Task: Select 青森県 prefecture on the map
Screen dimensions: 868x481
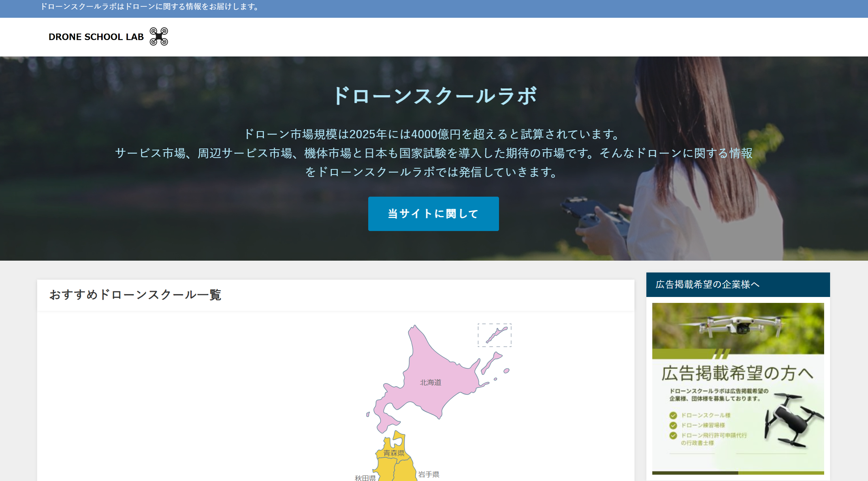Action: (x=394, y=453)
